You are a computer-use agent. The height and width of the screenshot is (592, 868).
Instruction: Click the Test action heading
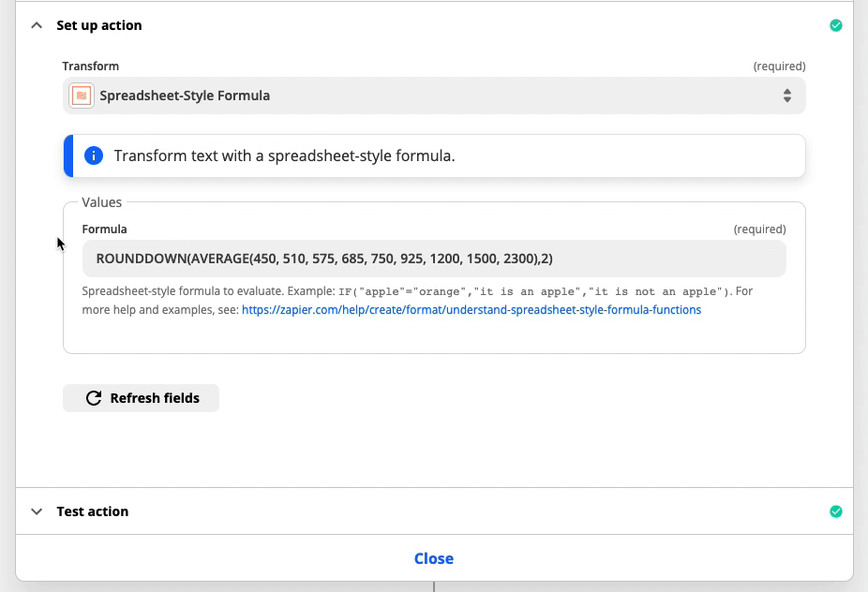click(93, 511)
